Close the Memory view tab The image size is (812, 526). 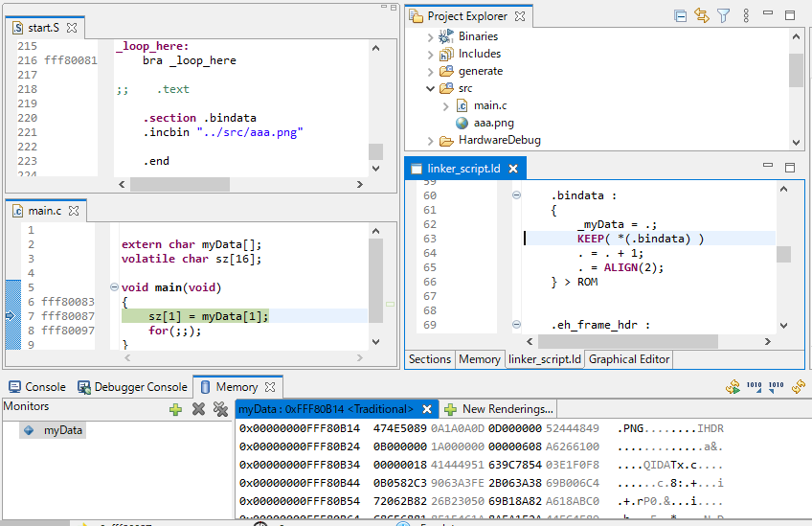click(x=270, y=387)
